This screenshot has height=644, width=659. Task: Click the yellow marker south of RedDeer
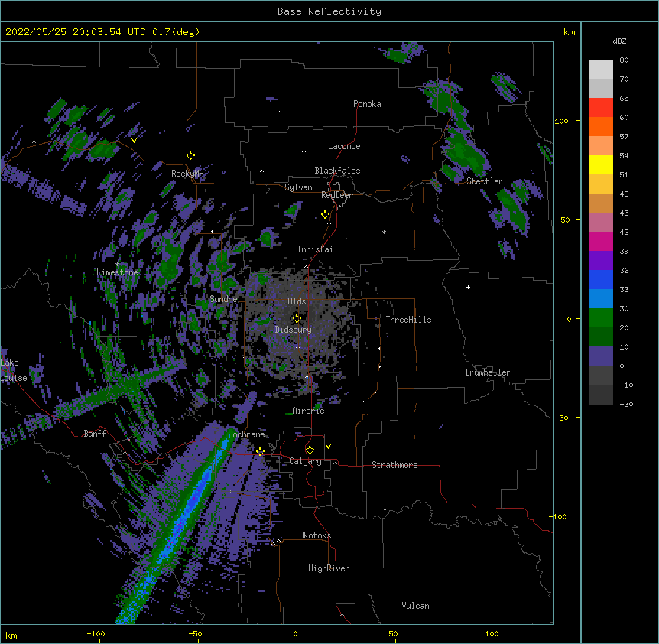tap(326, 215)
